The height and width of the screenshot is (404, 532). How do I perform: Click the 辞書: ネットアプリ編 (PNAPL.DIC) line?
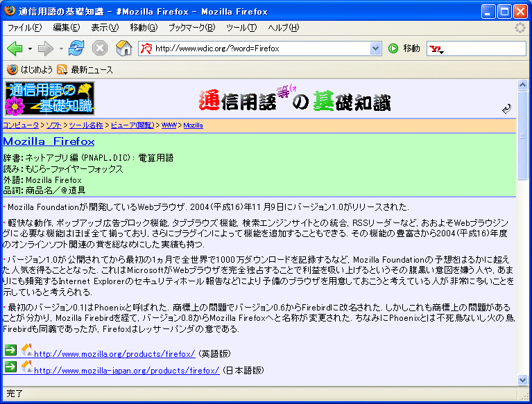click(x=88, y=158)
